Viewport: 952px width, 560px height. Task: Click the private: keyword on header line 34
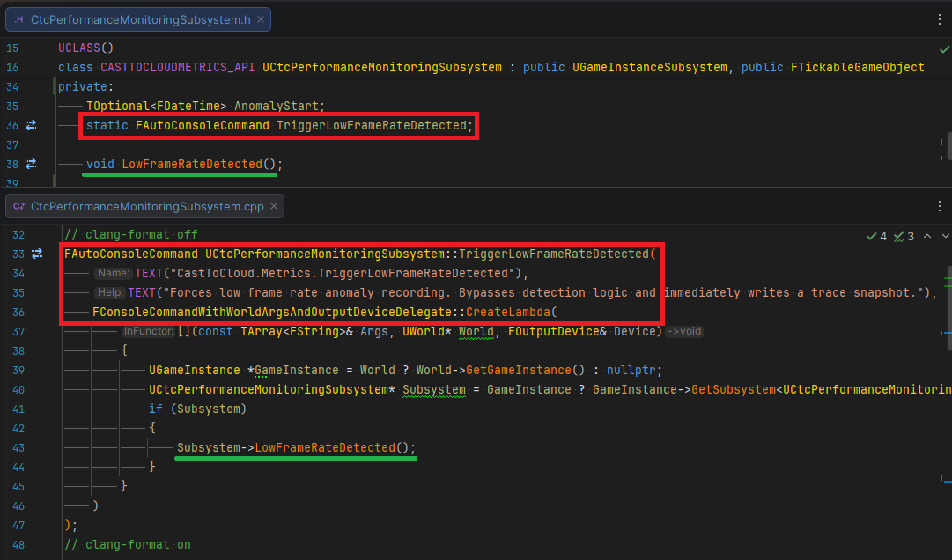tap(85, 86)
